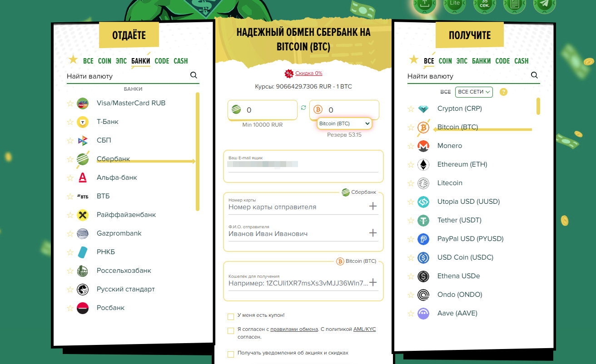This screenshot has width=596, height=364.
Task: Favorite Сбербанк with its star
Action: pyautogui.click(x=70, y=159)
